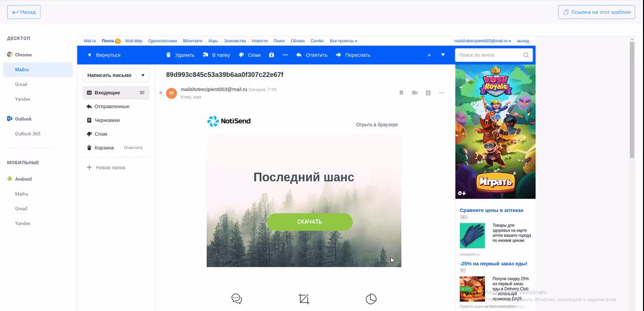The width and height of the screenshot is (644, 311).
Task: Click the Chrome browser icon
Action: 10,55
